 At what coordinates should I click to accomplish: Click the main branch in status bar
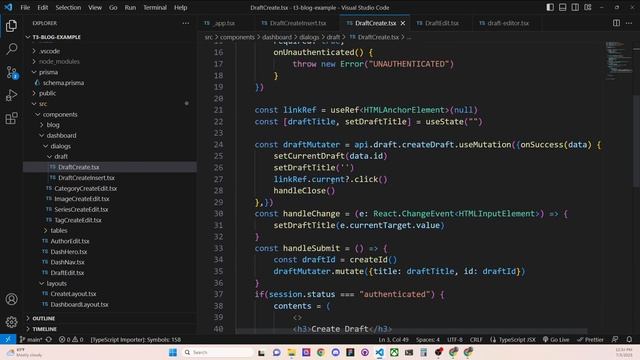tap(31, 340)
